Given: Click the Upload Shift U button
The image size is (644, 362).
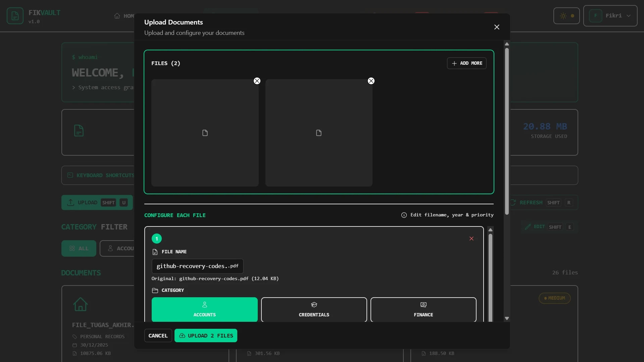Looking at the screenshot, I should click(97, 203).
